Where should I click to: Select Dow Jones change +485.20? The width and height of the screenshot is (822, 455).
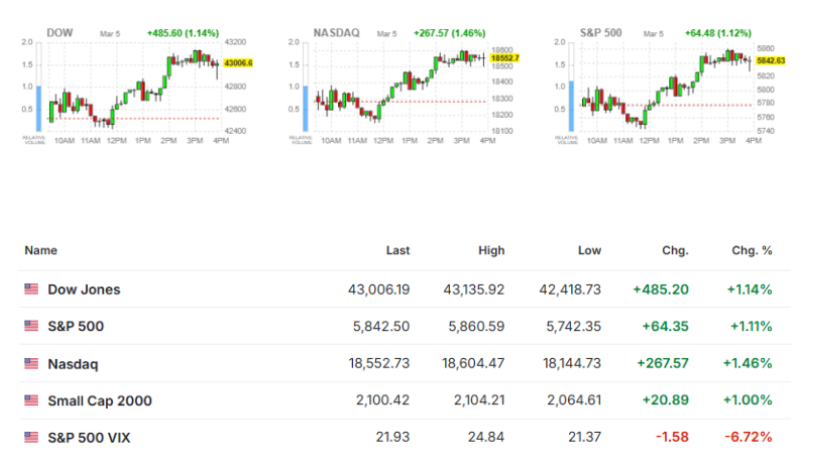[x=661, y=289]
